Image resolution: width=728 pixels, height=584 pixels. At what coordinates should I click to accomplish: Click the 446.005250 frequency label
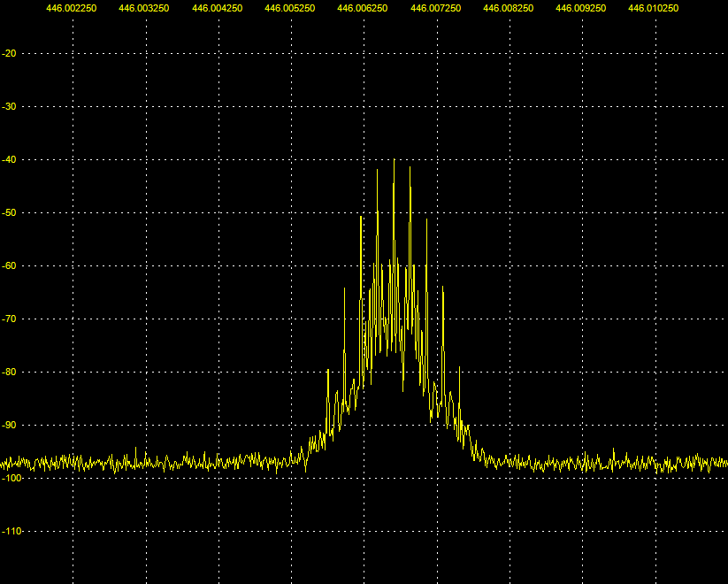click(290, 8)
